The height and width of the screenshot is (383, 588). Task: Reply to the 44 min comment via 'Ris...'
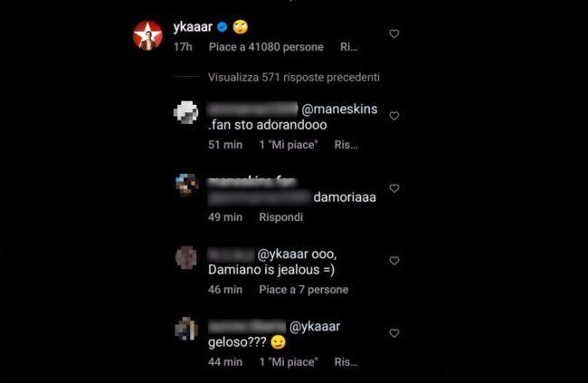click(x=346, y=362)
